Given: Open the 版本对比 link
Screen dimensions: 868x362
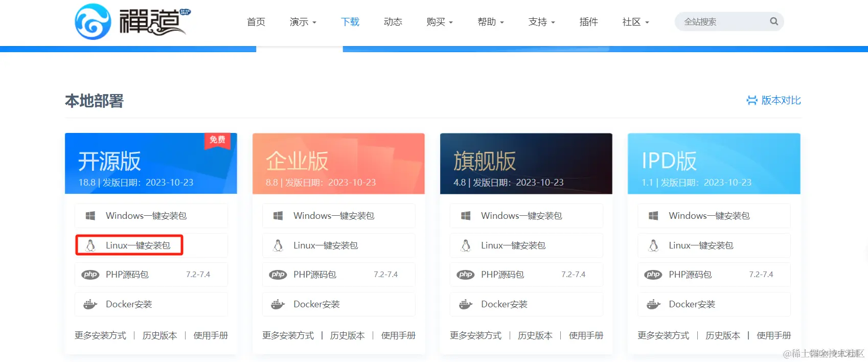Looking at the screenshot, I should coord(773,100).
